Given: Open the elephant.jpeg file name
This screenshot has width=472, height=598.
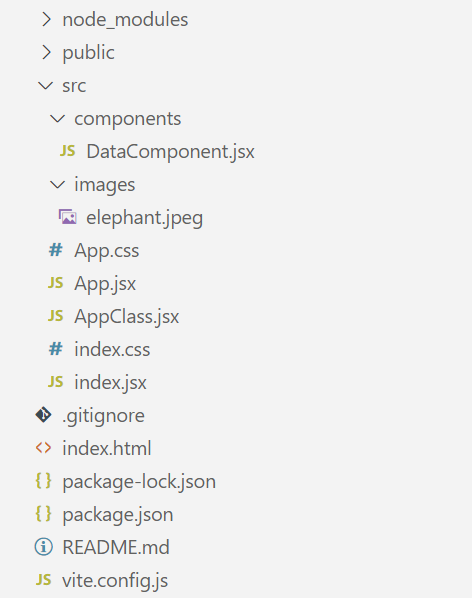Looking at the screenshot, I should pyautogui.click(x=144, y=218).
